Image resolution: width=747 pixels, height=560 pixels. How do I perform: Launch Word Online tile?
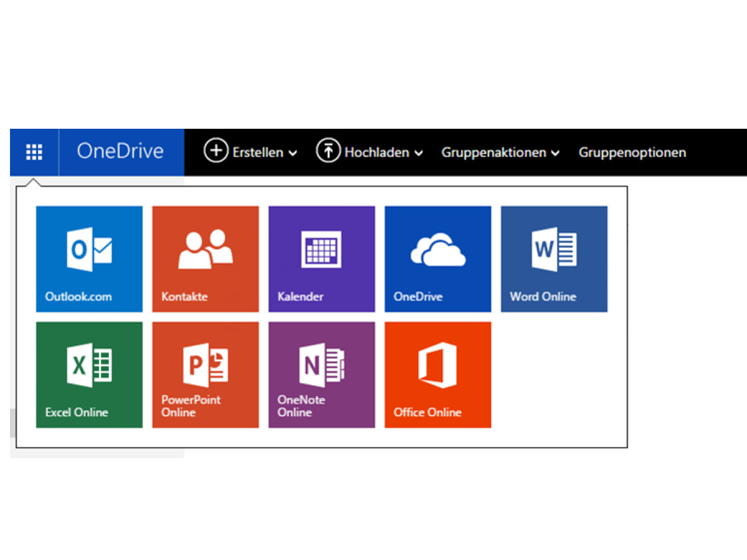coord(554,259)
